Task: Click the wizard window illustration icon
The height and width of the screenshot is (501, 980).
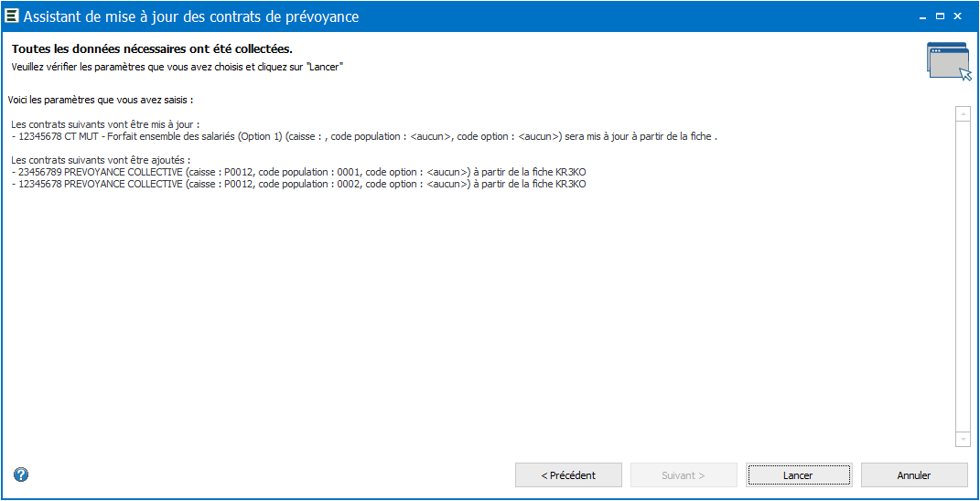Action: [950, 62]
